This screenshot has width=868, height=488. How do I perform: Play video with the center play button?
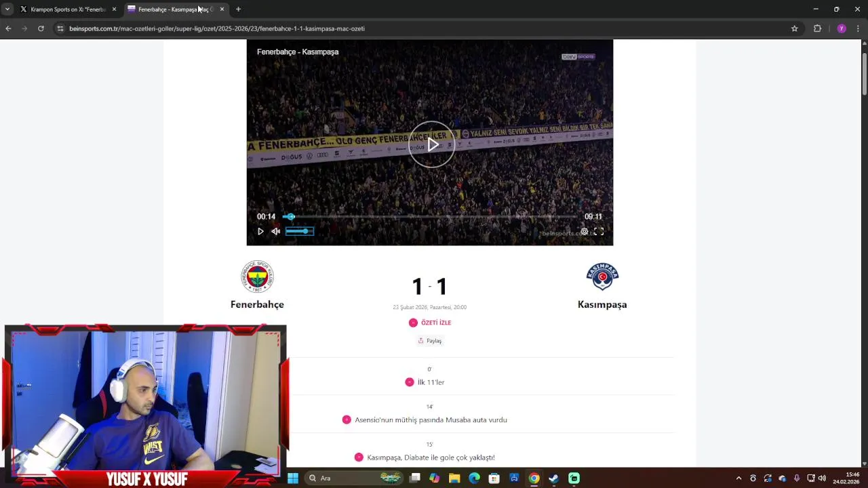(432, 144)
